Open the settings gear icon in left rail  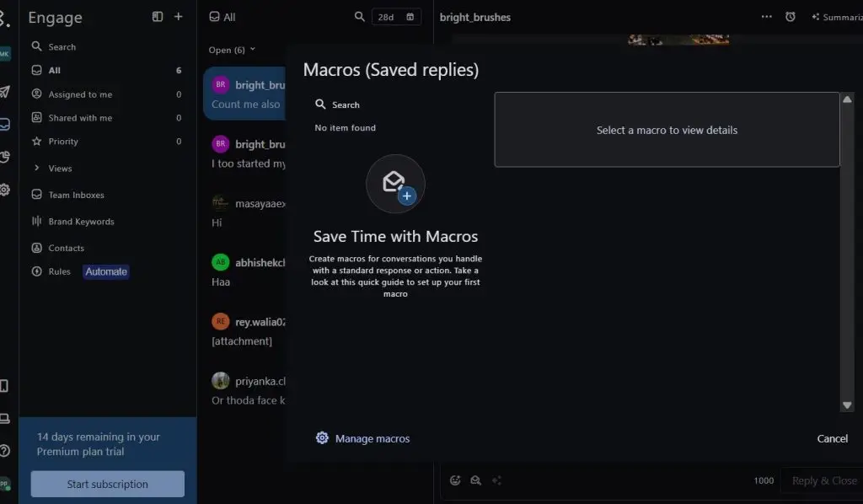(x=4, y=190)
